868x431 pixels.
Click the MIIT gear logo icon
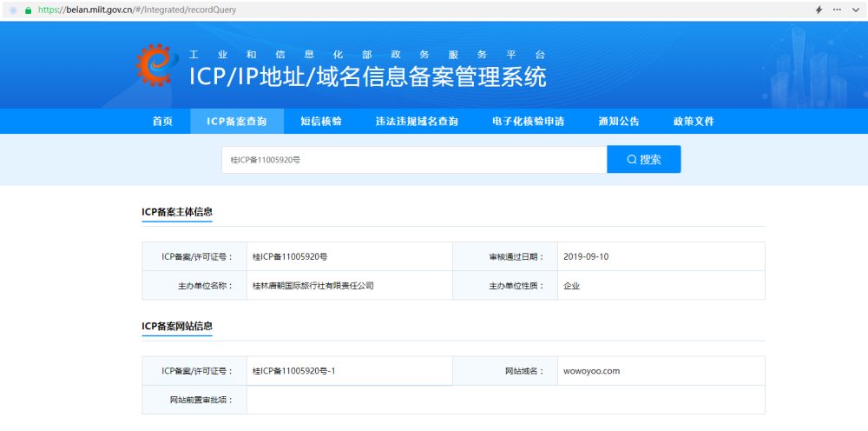157,66
